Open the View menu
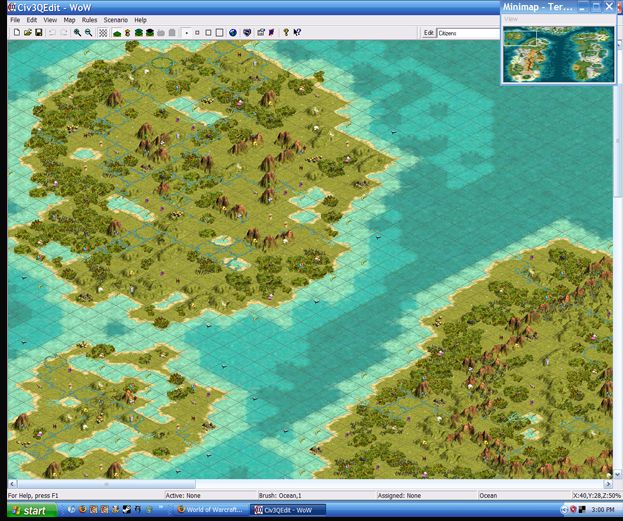The image size is (623, 521). click(x=50, y=20)
